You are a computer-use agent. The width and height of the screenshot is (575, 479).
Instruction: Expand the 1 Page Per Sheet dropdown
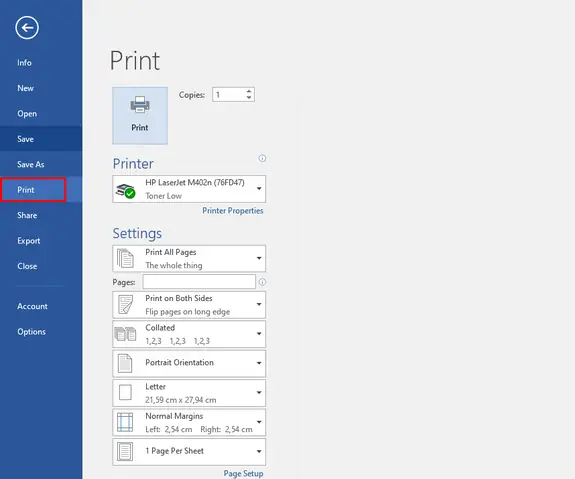pos(189,451)
